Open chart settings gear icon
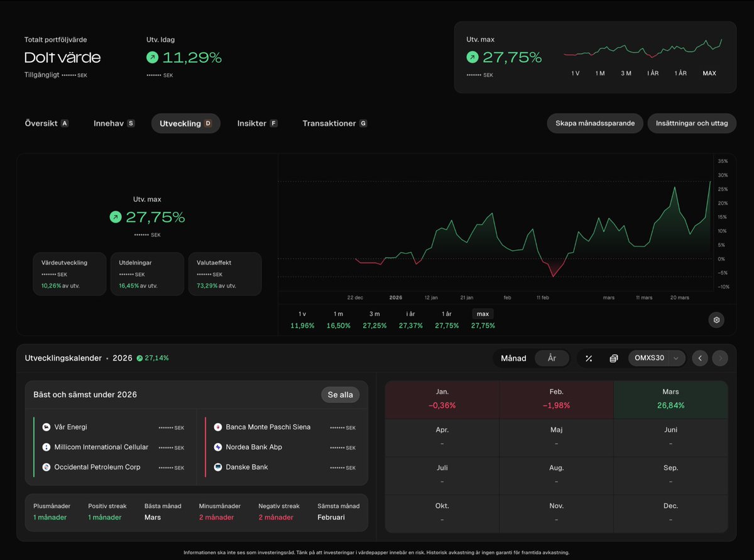Image resolution: width=754 pixels, height=560 pixels. point(716,320)
